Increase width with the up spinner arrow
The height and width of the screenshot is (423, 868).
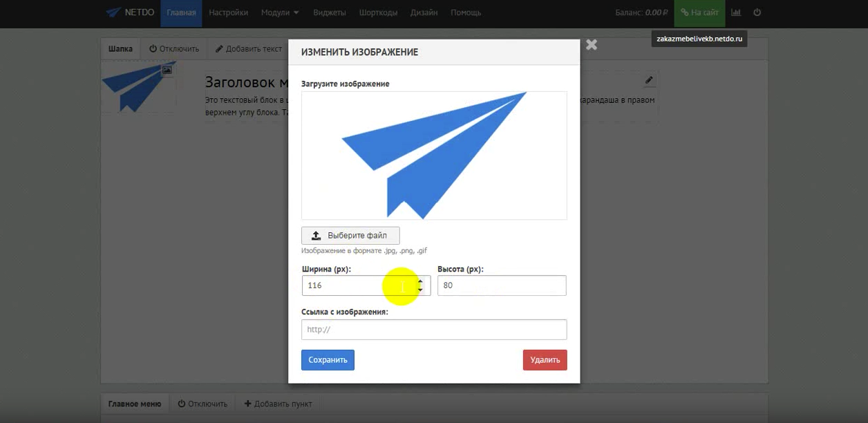click(x=420, y=281)
